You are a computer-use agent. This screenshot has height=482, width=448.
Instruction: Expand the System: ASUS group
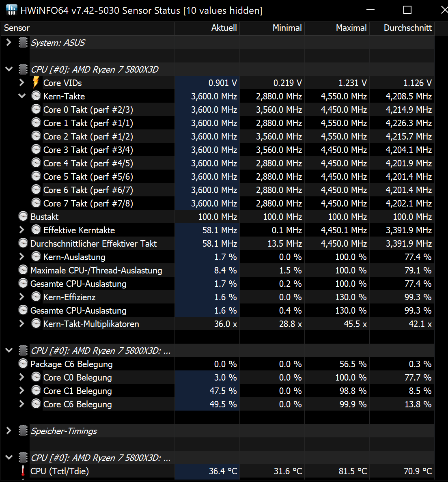coord(9,43)
